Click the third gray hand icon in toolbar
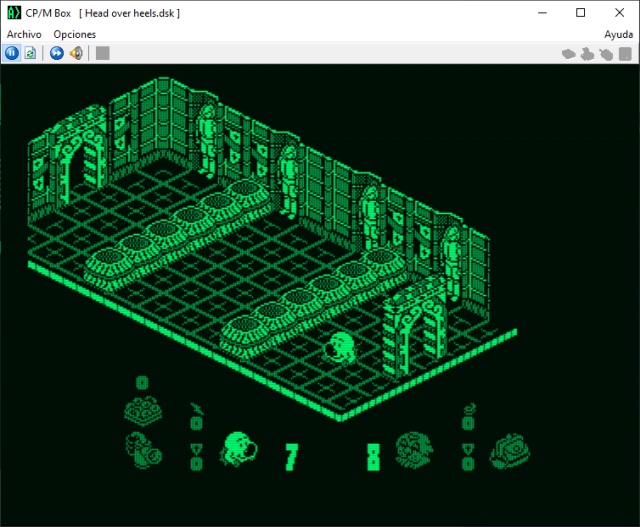Image resolution: width=640 pixels, height=527 pixels. (606, 54)
